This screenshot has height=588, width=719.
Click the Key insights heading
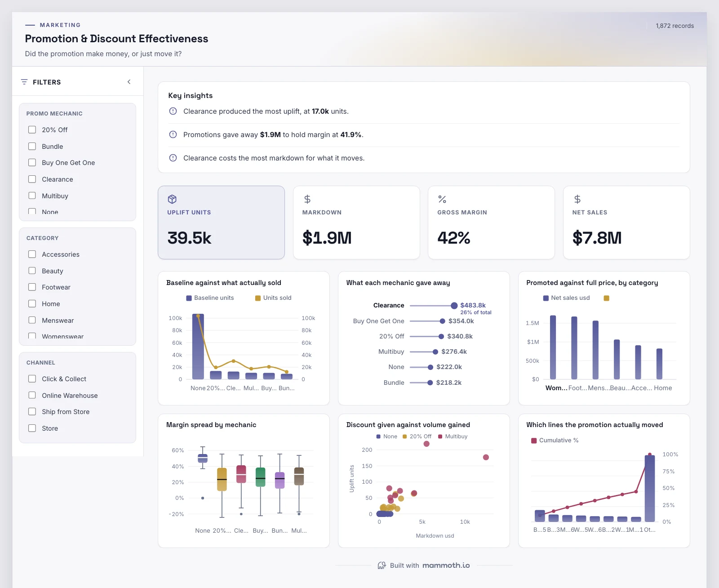191,95
